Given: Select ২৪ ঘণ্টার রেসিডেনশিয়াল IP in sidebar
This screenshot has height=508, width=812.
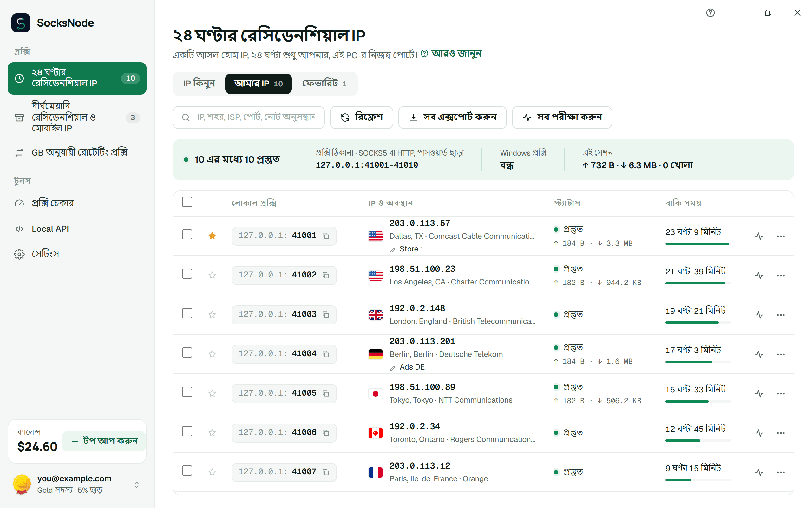Looking at the screenshot, I should (77, 78).
